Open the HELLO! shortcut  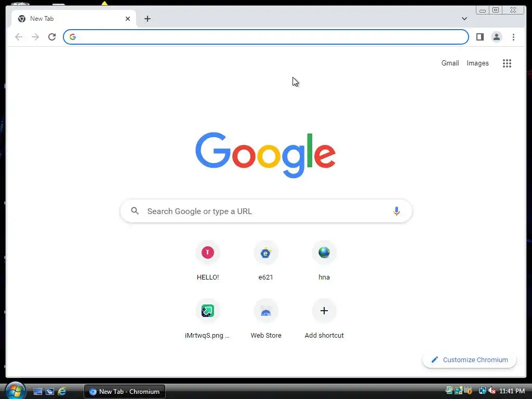pyautogui.click(x=208, y=261)
